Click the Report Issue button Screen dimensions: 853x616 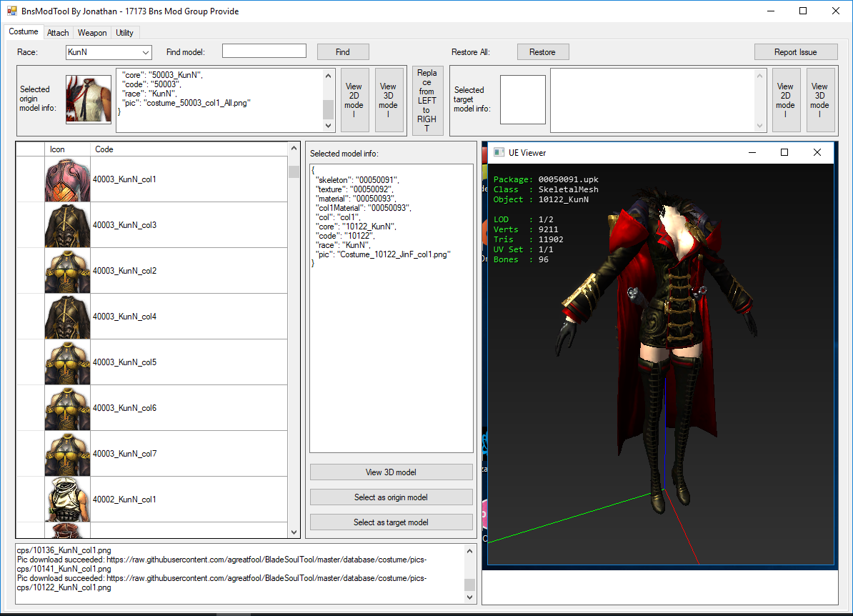(795, 52)
